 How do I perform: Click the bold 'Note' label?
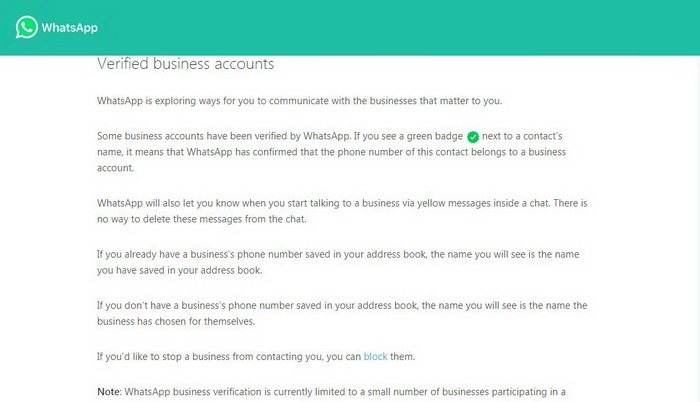108,392
